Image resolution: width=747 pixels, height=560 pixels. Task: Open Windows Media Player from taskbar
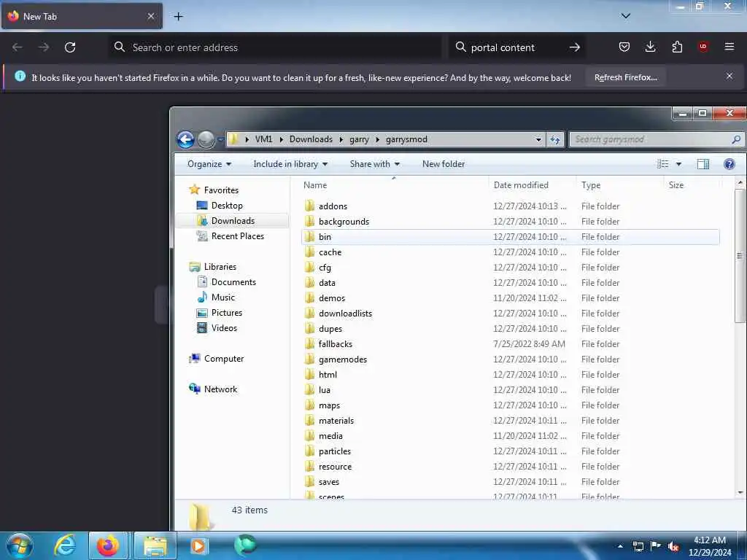pyautogui.click(x=198, y=545)
